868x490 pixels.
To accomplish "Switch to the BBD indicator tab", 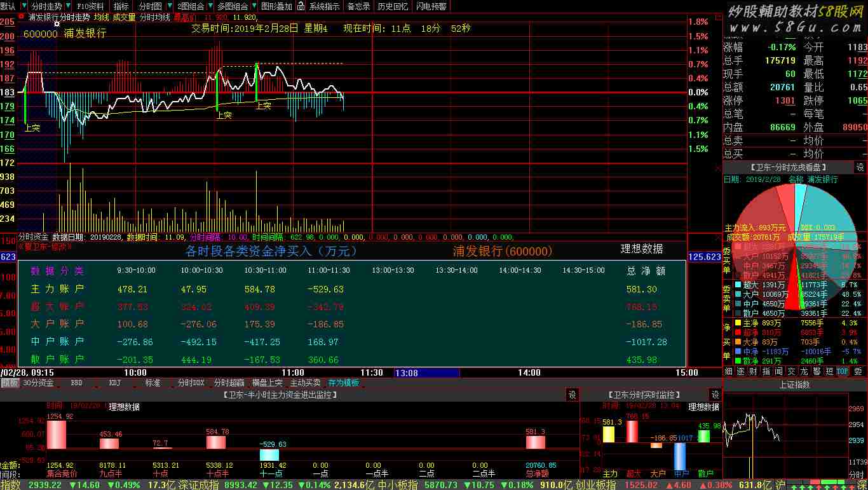I will pyautogui.click(x=76, y=383).
